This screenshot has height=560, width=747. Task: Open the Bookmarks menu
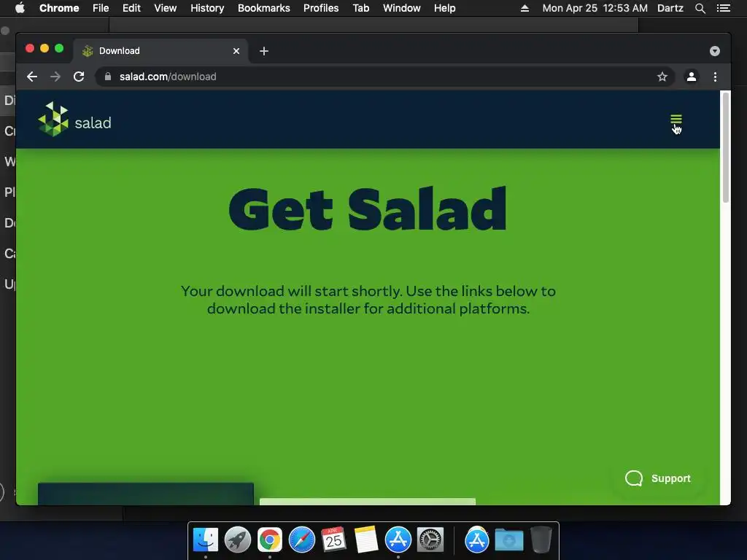pyautogui.click(x=264, y=8)
